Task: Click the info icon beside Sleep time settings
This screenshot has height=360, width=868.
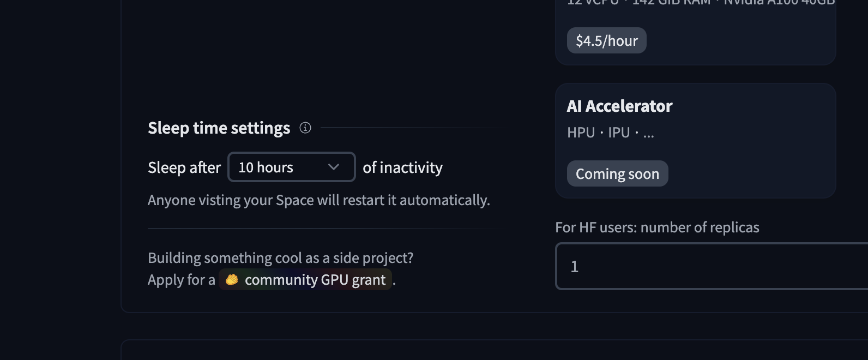Action: click(305, 128)
